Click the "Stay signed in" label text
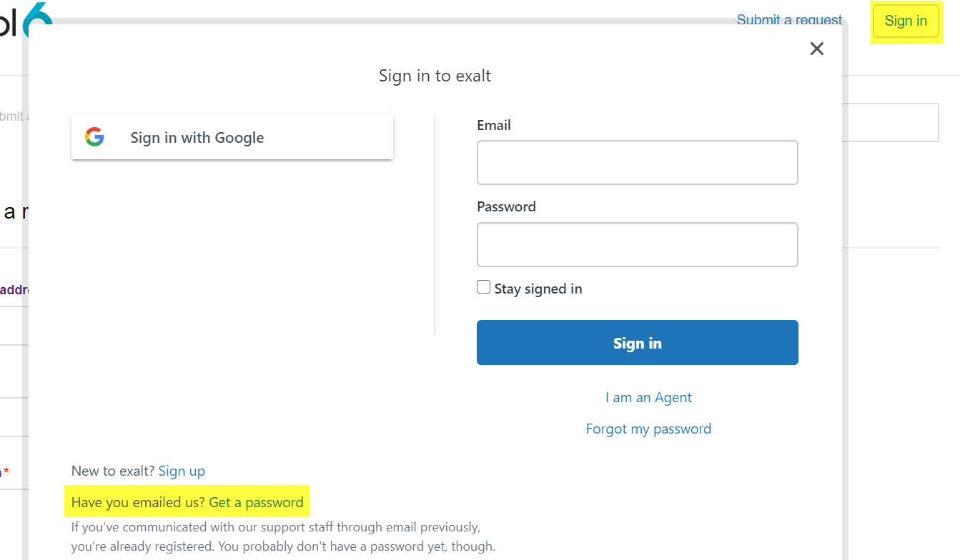The width and height of the screenshot is (960, 560). click(x=538, y=289)
